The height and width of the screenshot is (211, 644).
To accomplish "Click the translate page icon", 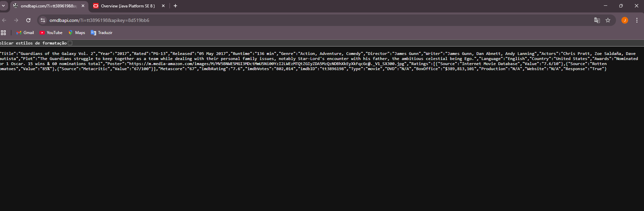I will point(597,20).
